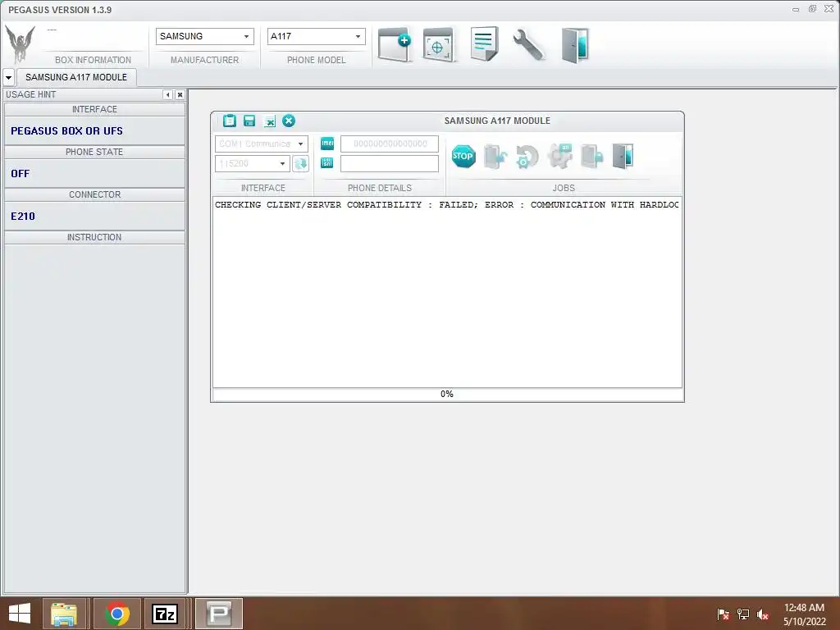Click the muted volume tray icon
840x630 pixels.
coord(763,614)
